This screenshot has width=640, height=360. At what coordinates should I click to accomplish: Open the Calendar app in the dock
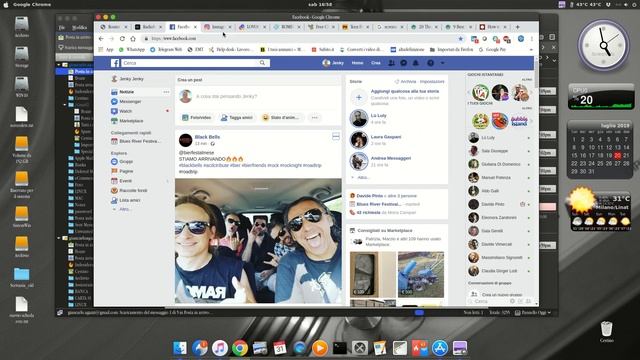pyautogui.click(x=280, y=348)
